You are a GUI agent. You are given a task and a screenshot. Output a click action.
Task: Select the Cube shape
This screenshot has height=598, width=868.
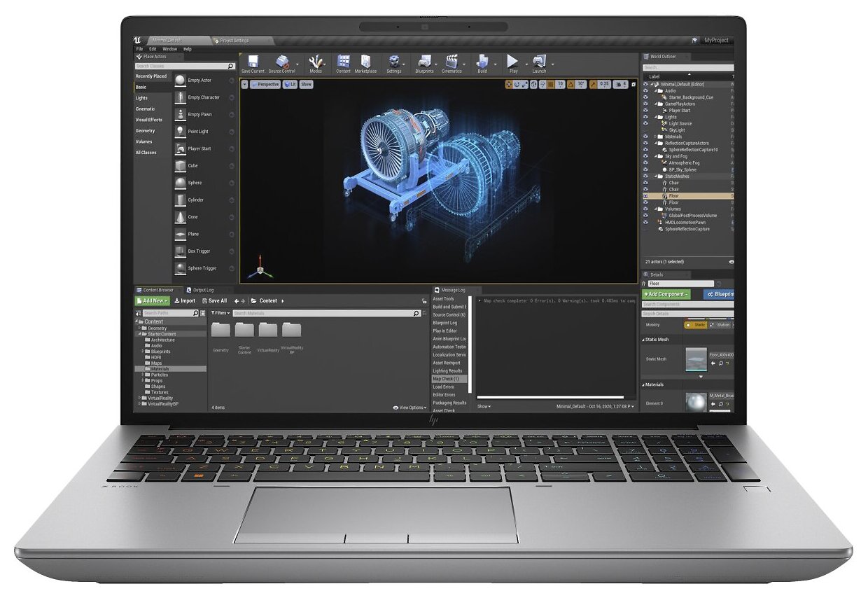(204, 166)
